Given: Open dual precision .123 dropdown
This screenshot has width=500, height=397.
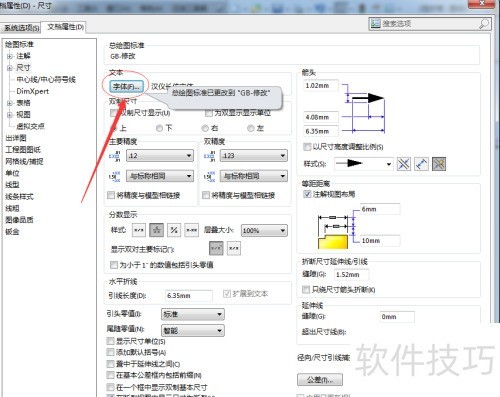Looking at the screenshot, I should point(254,156).
